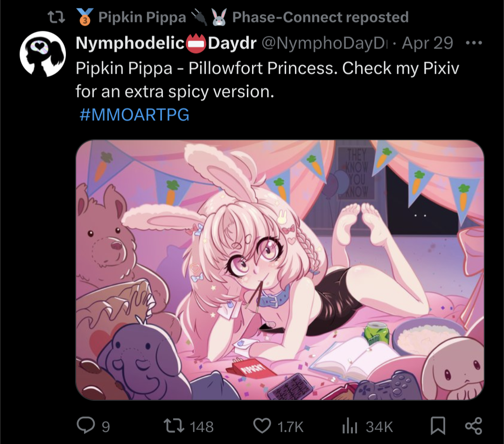This screenshot has height=444, width=504.
Task: Open Nymphodelic Daydr profile avatar
Action: 43,54
